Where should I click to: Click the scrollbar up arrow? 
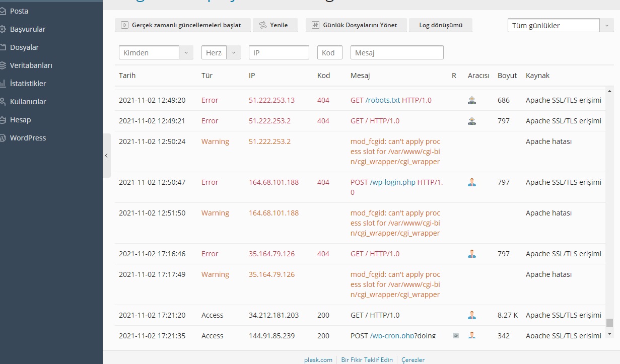click(x=609, y=91)
